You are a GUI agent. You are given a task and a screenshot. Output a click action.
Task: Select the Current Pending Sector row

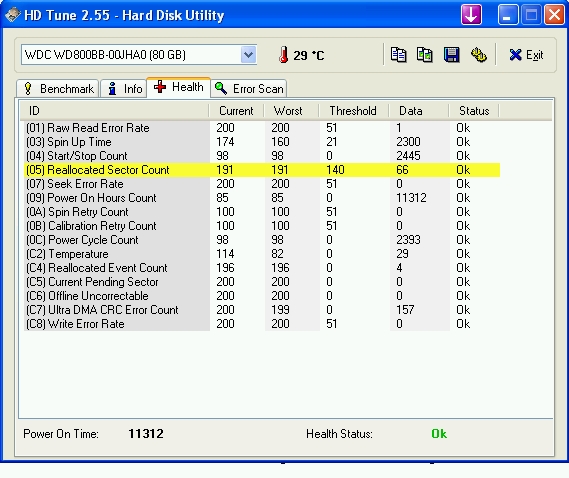point(262,282)
